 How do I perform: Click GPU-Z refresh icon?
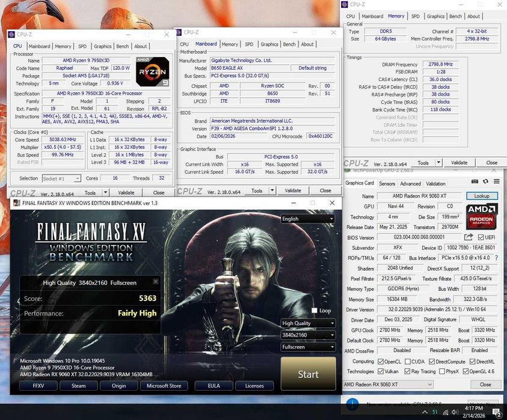coord(485,181)
